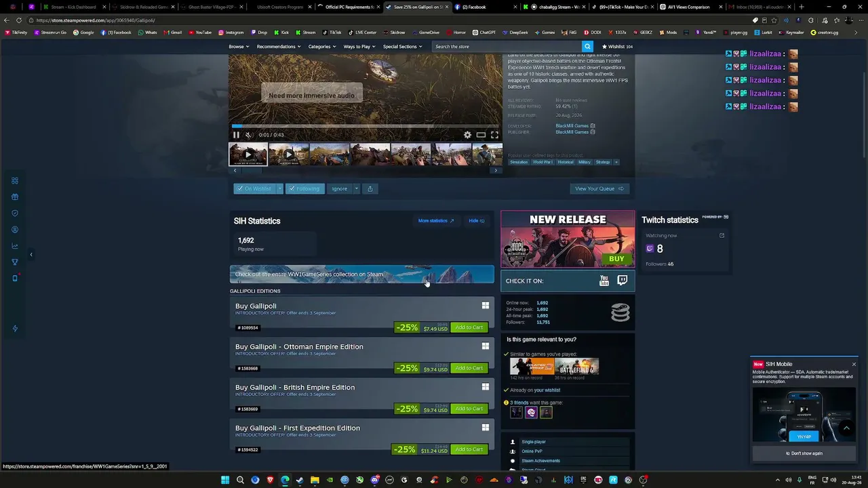Close the SIH Mobile popup
This screenshot has height=488, width=868.
click(x=854, y=365)
